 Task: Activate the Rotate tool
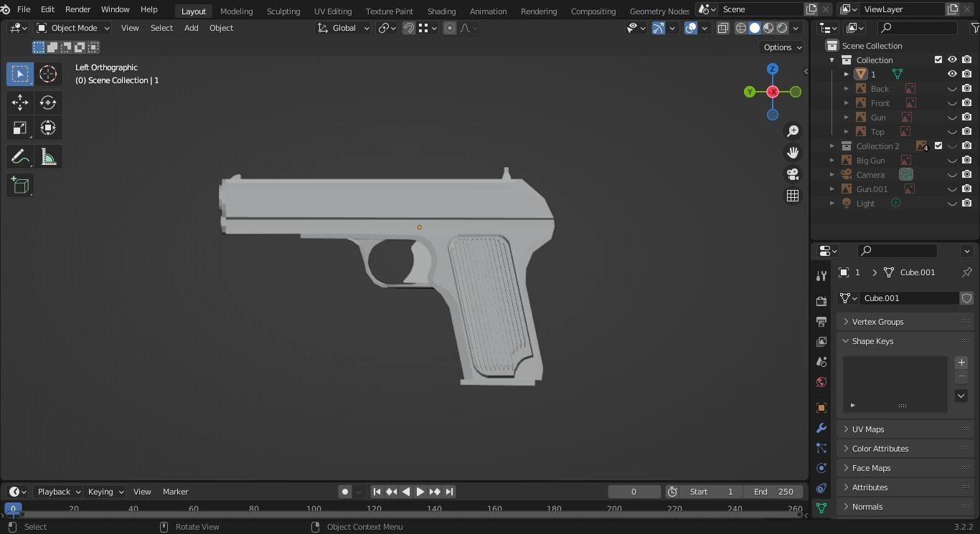tap(47, 102)
